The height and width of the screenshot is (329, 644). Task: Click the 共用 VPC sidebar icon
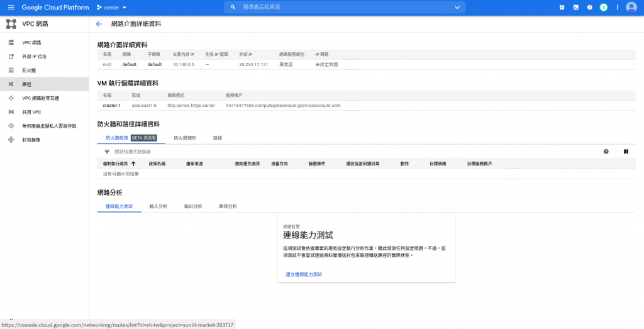coord(11,112)
